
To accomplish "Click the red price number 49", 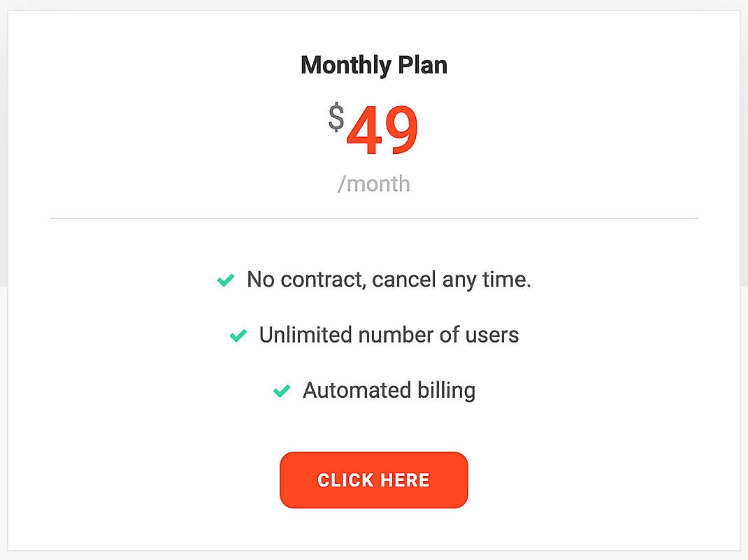I will click(382, 129).
